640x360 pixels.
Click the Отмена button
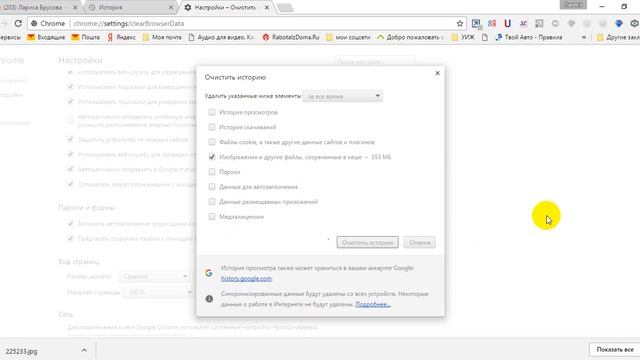coord(420,242)
